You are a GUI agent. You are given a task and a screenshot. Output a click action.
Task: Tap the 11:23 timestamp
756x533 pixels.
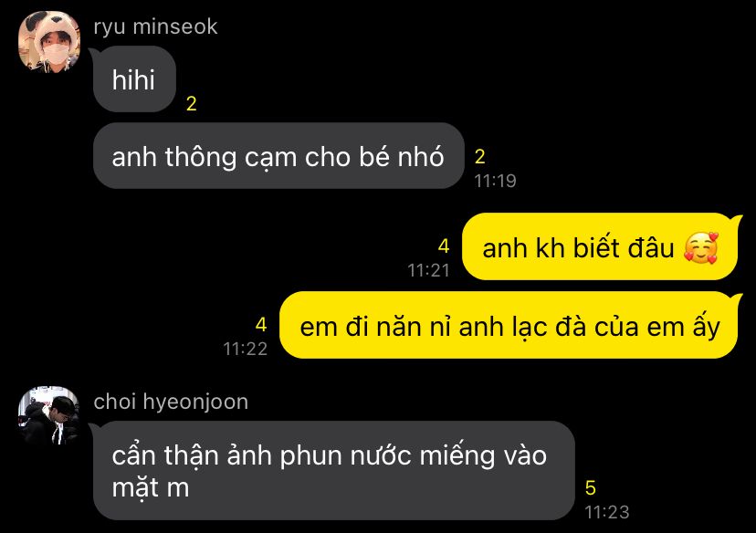point(607,512)
